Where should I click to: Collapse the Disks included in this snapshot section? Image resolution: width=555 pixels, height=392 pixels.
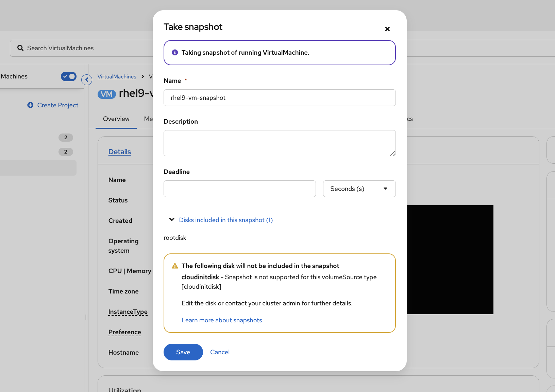[172, 219]
